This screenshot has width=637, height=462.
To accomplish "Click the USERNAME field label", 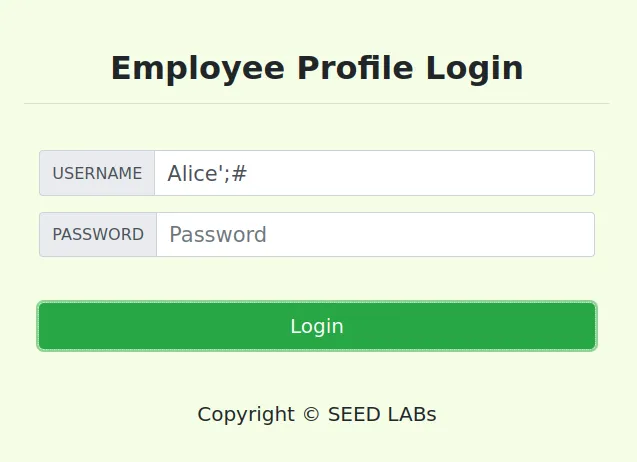I will click(97, 173).
